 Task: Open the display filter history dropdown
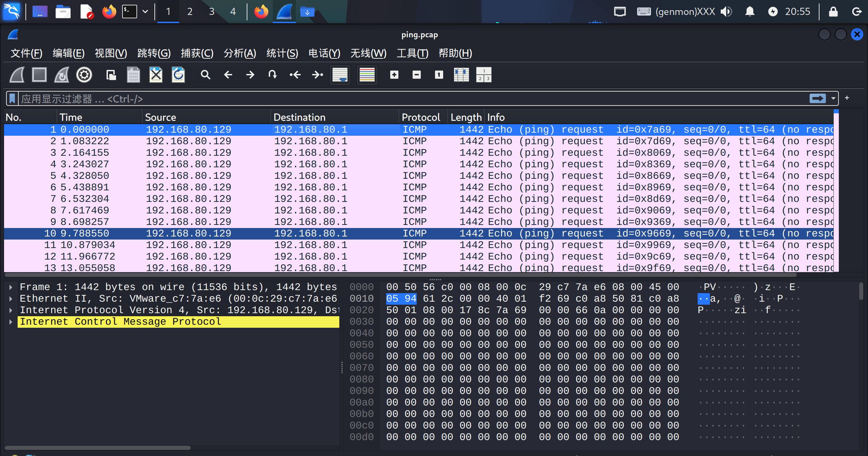[833, 99]
